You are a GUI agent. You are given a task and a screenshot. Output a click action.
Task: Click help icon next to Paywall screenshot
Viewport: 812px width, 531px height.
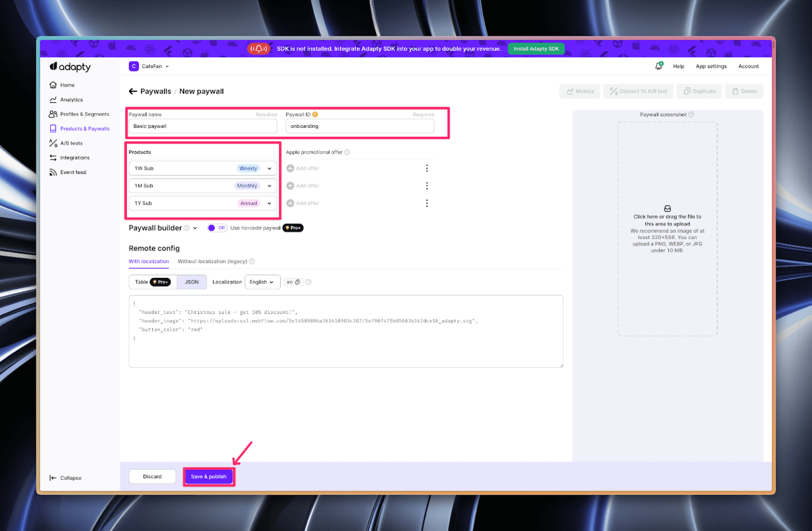tap(691, 115)
